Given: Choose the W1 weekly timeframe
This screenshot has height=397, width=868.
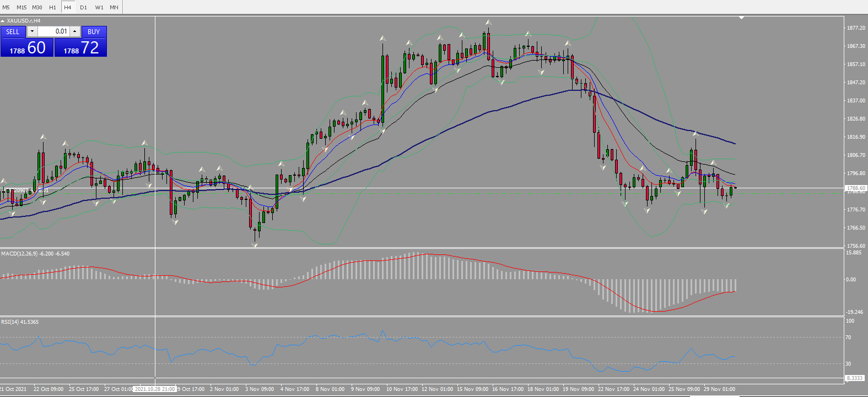Looking at the screenshot, I should tap(99, 7).
